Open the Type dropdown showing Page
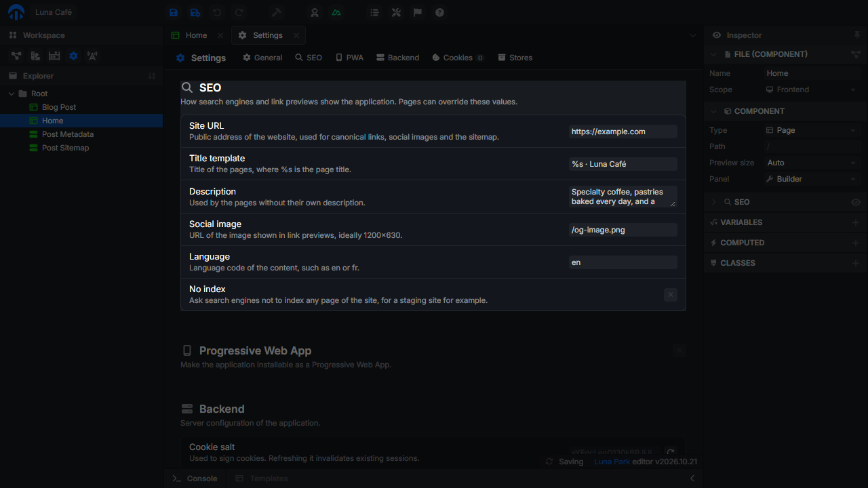Viewport: 868px width, 488px height. [x=812, y=130]
